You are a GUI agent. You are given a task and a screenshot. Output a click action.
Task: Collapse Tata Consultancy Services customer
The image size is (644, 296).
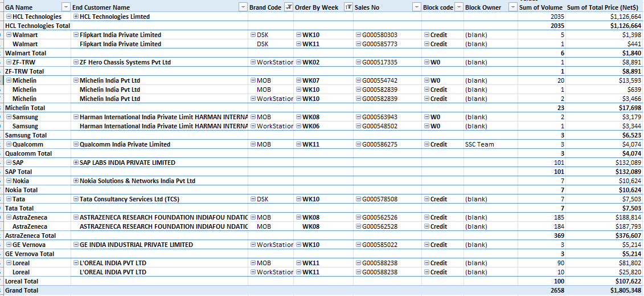pyautogui.click(x=76, y=200)
